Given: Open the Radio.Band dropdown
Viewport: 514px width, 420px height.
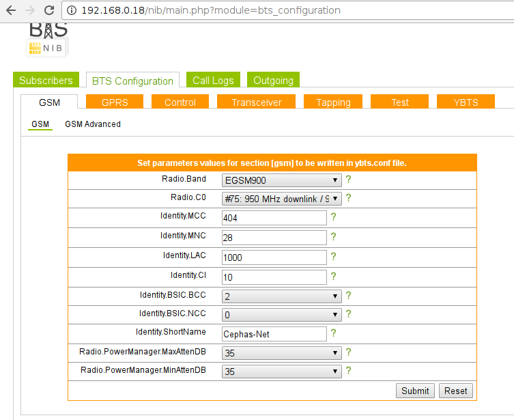Looking at the screenshot, I should pyautogui.click(x=282, y=180).
